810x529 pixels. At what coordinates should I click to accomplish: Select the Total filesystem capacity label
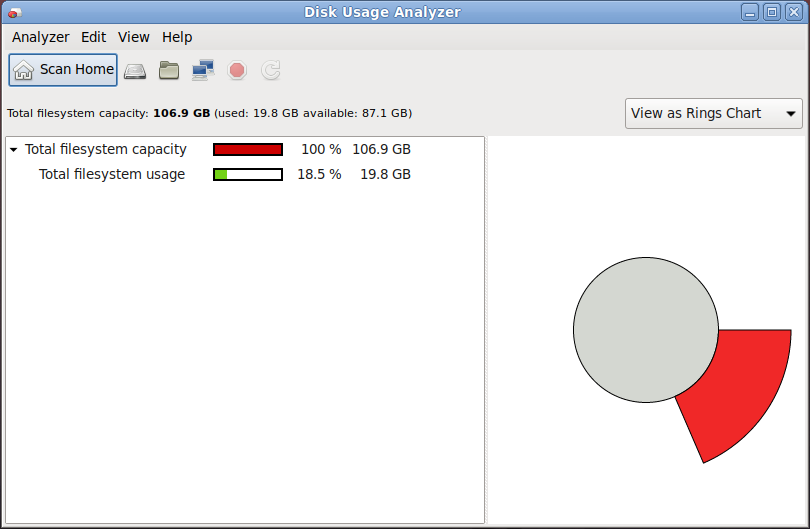point(106,149)
